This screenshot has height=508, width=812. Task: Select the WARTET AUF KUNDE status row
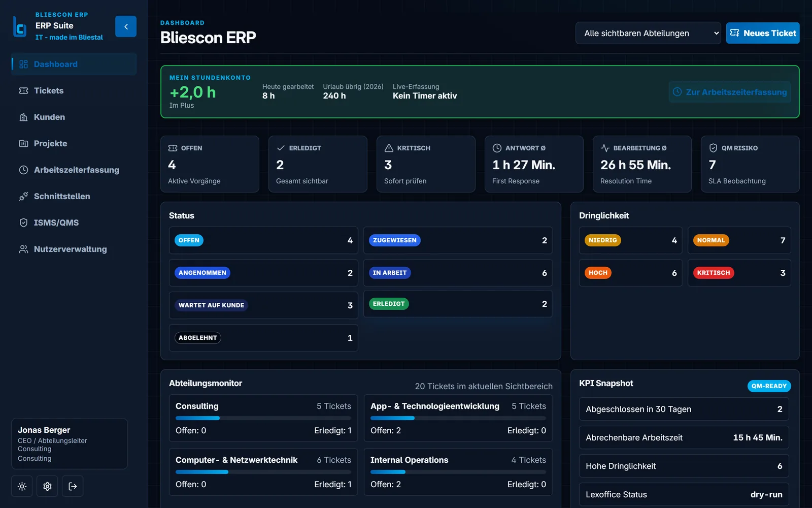pyautogui.click(x=263, y=305)
